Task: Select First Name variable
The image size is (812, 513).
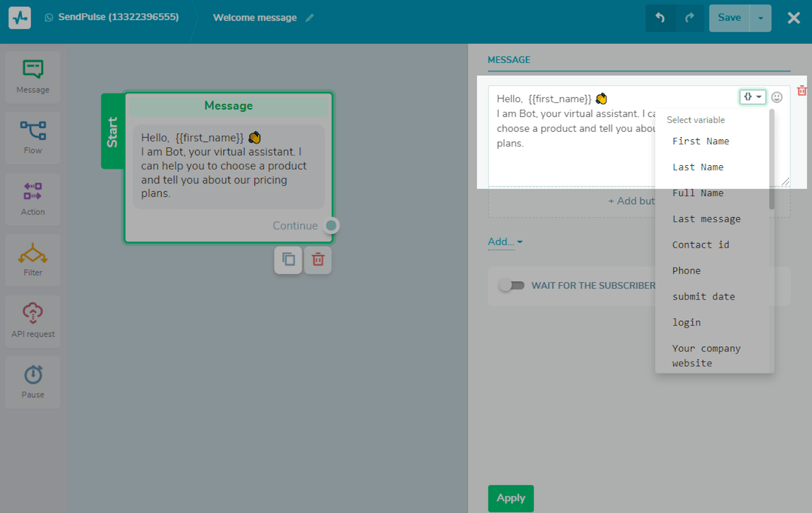Action: pos(700,141)
